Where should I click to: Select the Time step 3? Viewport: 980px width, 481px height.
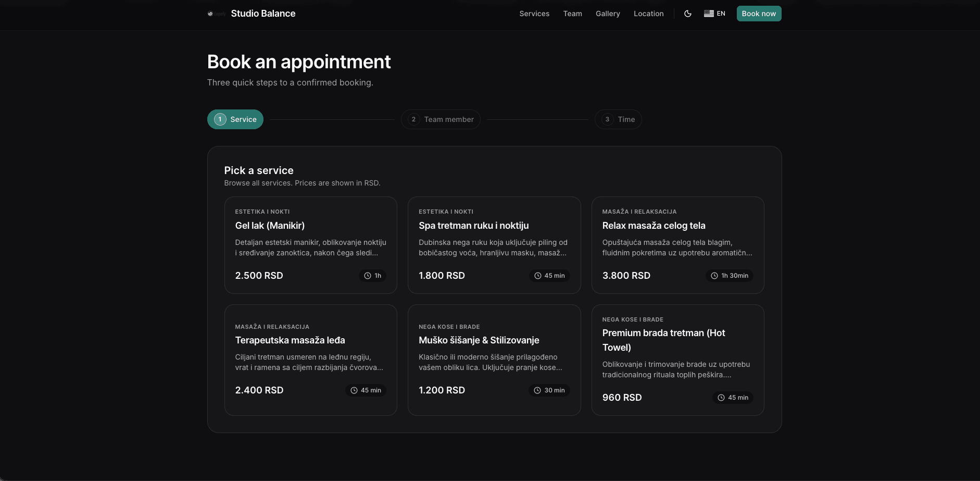[618, 119]
